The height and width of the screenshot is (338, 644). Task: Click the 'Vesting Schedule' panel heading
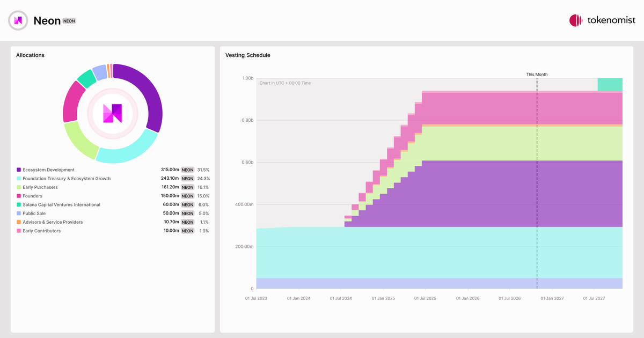(x=248, y=55)
